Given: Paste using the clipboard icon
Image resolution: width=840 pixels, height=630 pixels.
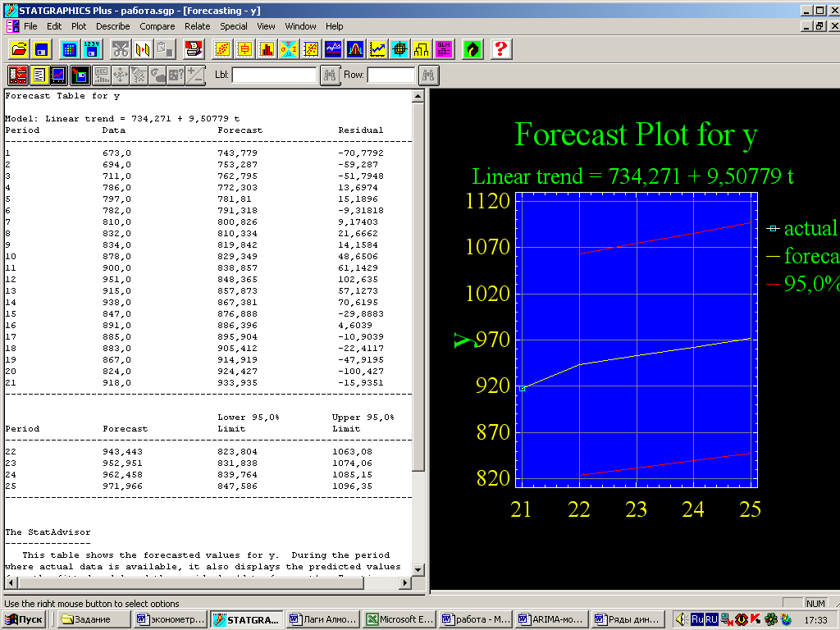Looking at the screenshot, I should [x=164, y=49].
